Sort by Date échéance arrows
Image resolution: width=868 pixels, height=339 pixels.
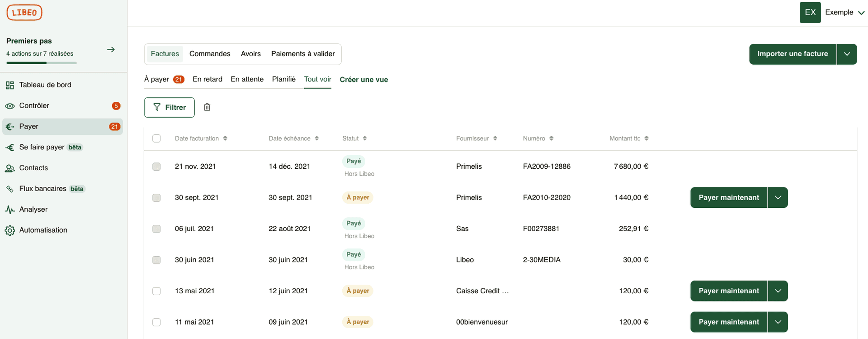tap(317, 138)
